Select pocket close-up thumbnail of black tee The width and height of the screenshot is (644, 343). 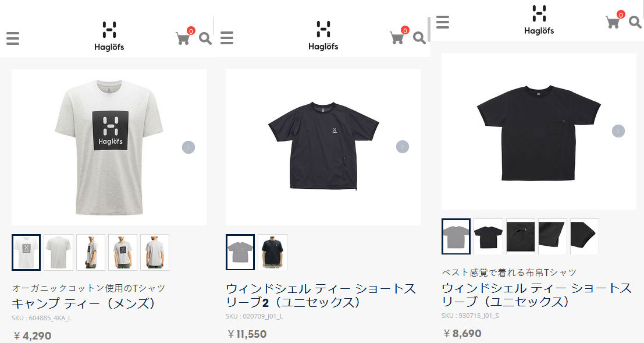coord(520,236)
